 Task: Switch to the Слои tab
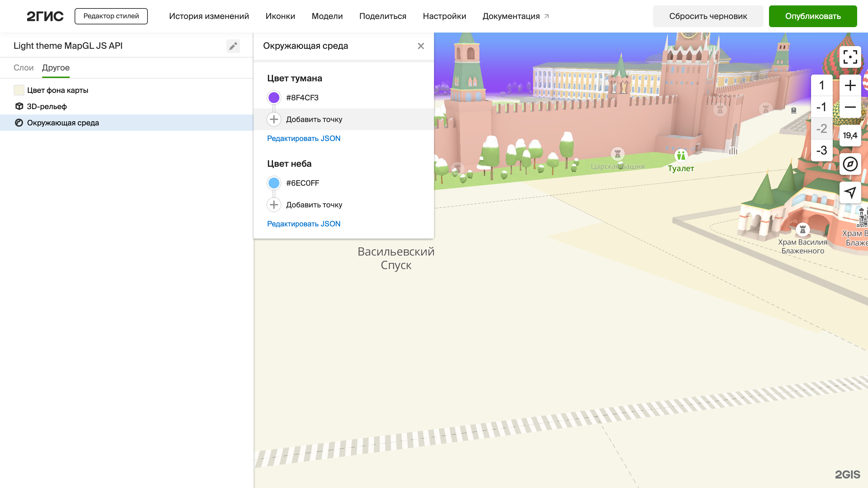coord(23,68)
